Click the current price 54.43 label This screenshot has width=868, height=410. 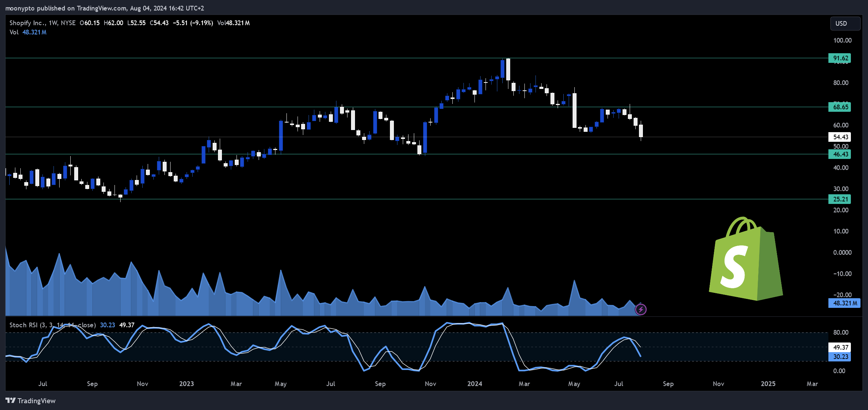click(839, 137)
